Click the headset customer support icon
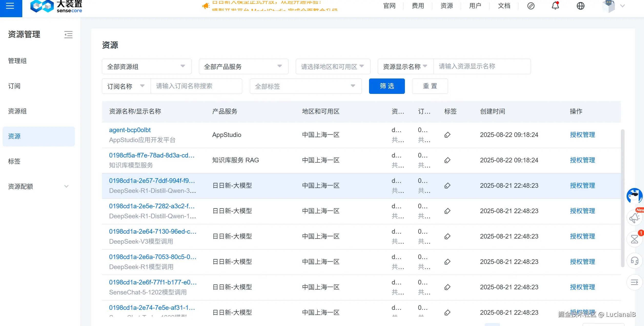The width and height of the screenshot is (644, 326). click(634, 261)
